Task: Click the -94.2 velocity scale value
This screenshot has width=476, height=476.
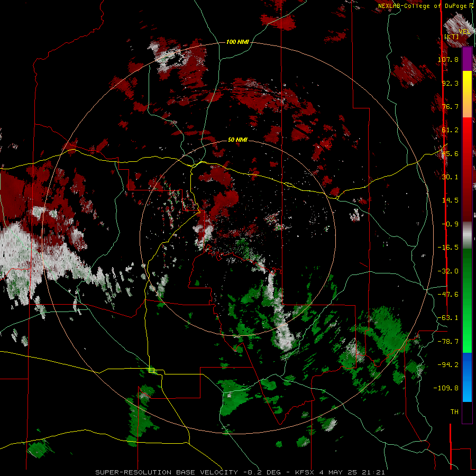Action: [448, 365]
